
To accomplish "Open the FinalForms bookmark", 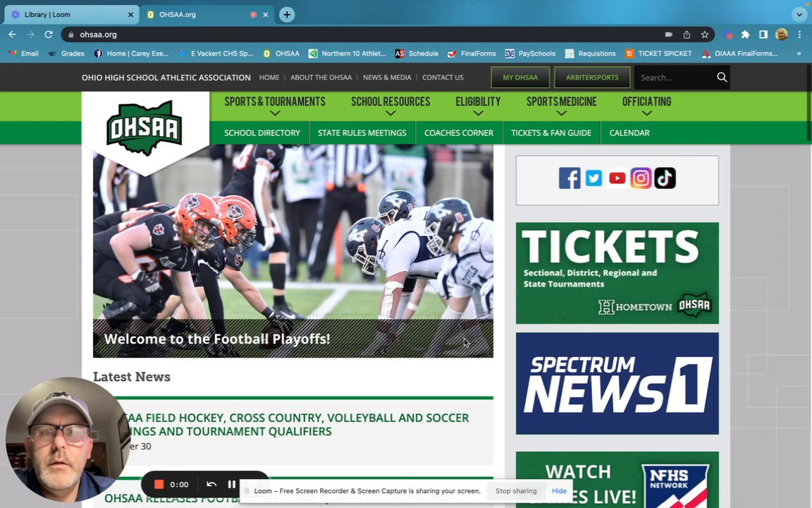I will [472, 54].
